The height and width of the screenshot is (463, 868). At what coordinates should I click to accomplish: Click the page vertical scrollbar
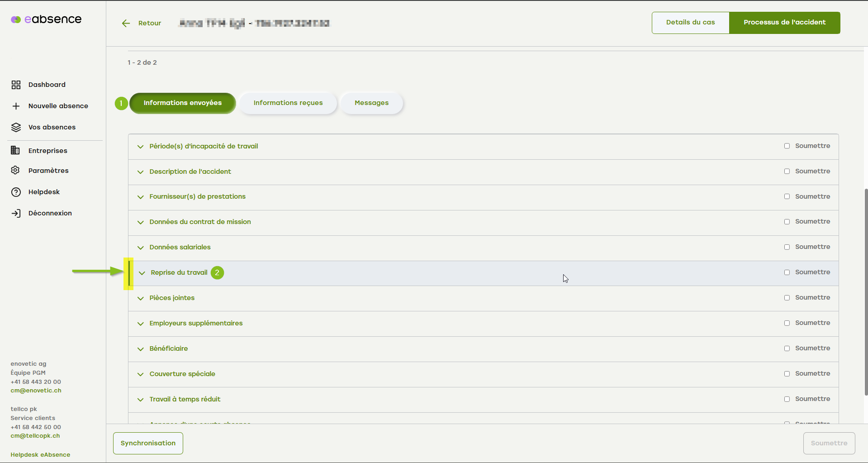[866, 292]
